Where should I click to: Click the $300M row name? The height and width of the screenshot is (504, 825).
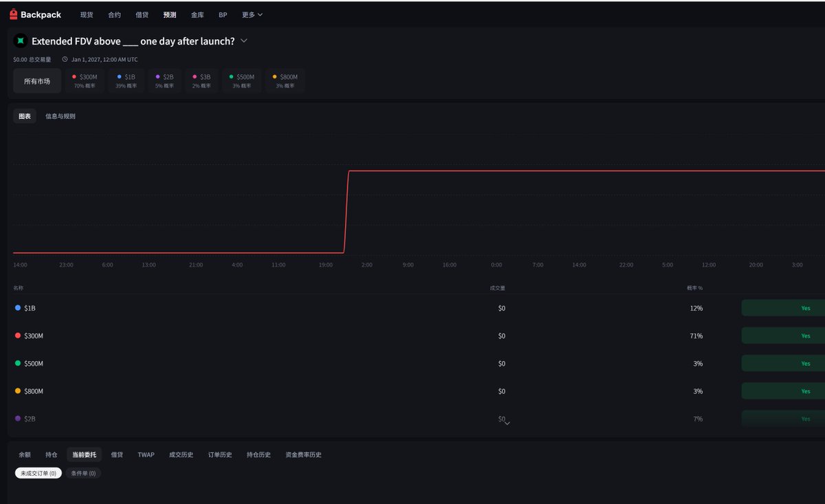click(x=34, y=336)
